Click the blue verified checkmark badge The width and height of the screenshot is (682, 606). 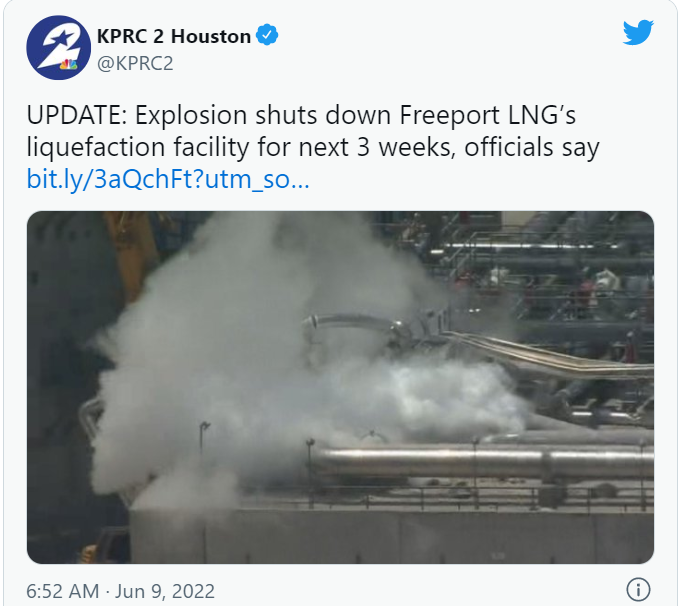tap(267, 35)
